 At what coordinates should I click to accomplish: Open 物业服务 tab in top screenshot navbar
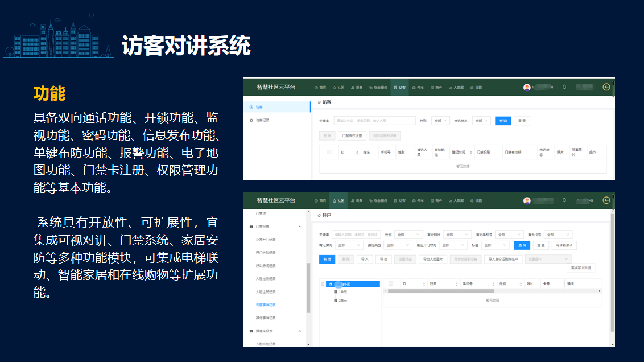tap(378, 88)
